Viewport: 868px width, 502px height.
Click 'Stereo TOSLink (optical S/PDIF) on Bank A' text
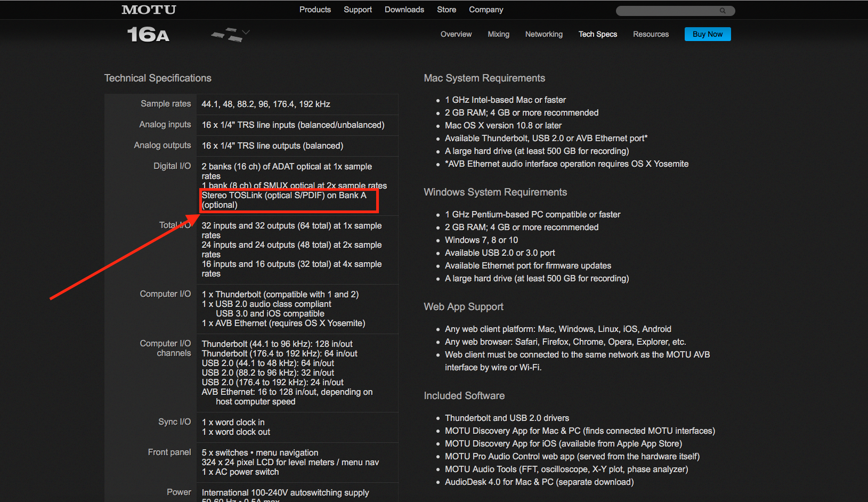pyautogui.click(x=284, y=196)
